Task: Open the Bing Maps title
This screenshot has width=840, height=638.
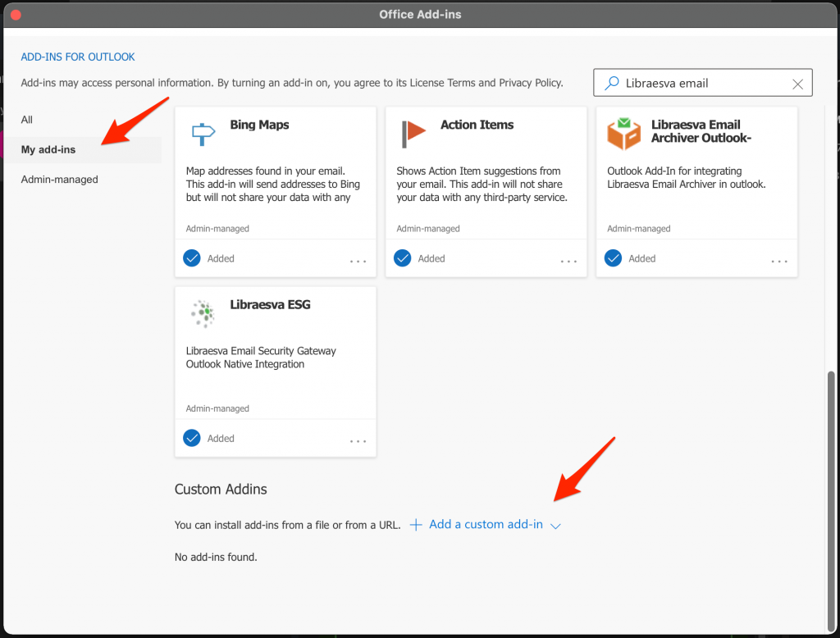Action: tap(259, 125)
